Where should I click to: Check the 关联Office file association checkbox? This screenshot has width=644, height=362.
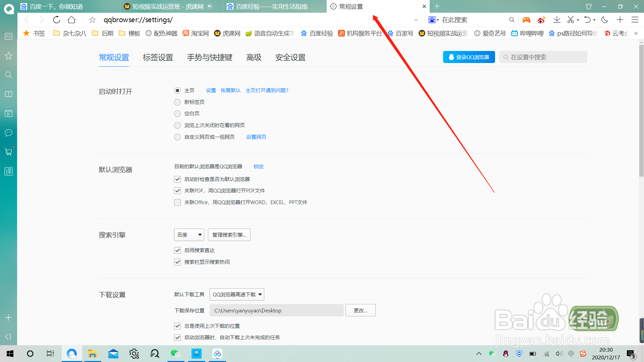coord(177,202)
